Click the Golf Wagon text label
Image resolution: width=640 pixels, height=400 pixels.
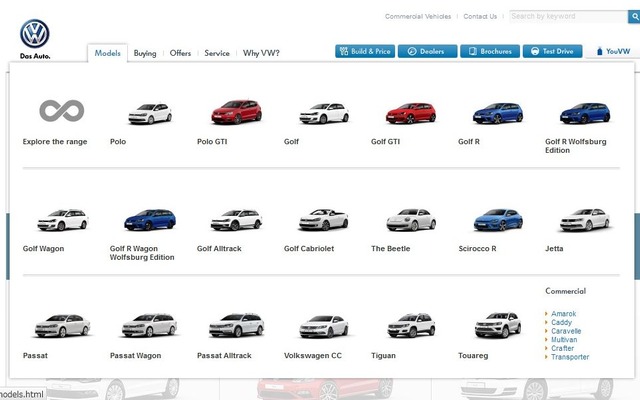43,249
